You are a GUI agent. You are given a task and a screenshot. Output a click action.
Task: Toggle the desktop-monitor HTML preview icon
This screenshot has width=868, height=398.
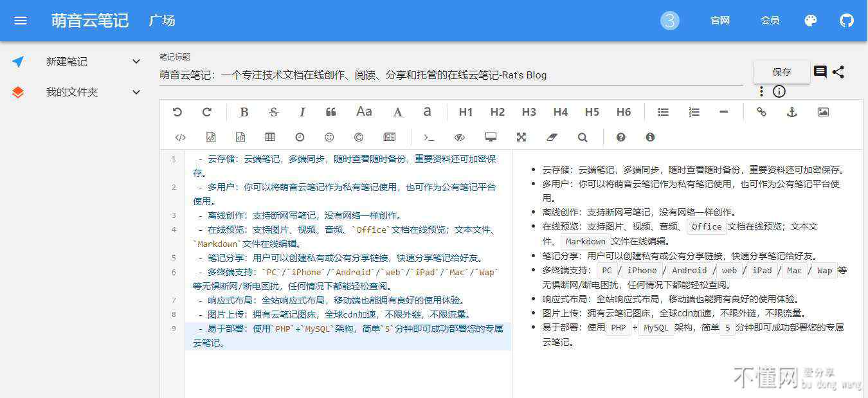pos(491,137)
